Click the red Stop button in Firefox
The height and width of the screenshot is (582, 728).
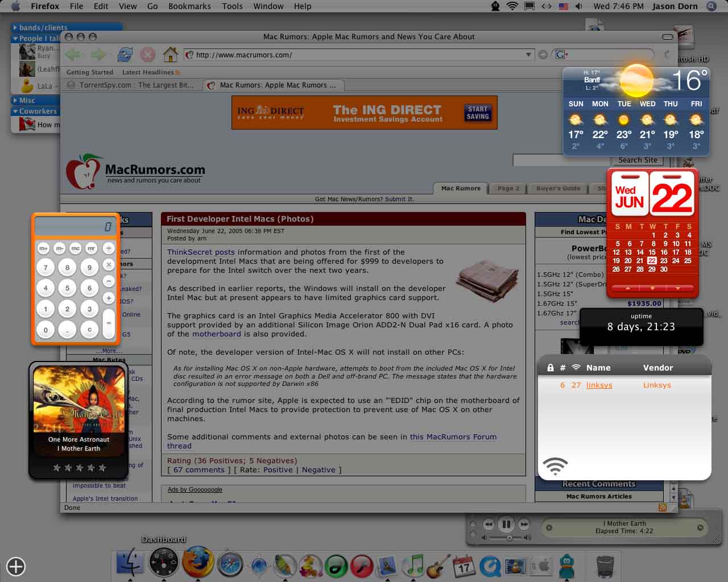click(x=148, y=55)
